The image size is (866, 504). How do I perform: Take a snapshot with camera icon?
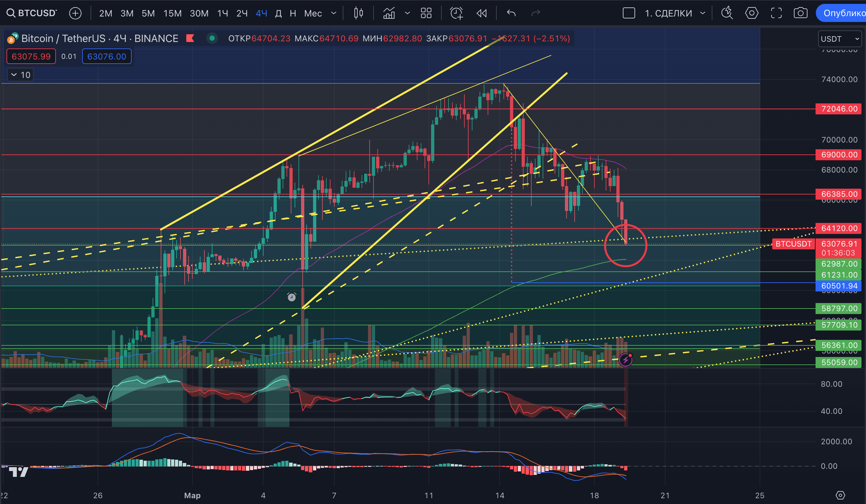tap(800, 13)
